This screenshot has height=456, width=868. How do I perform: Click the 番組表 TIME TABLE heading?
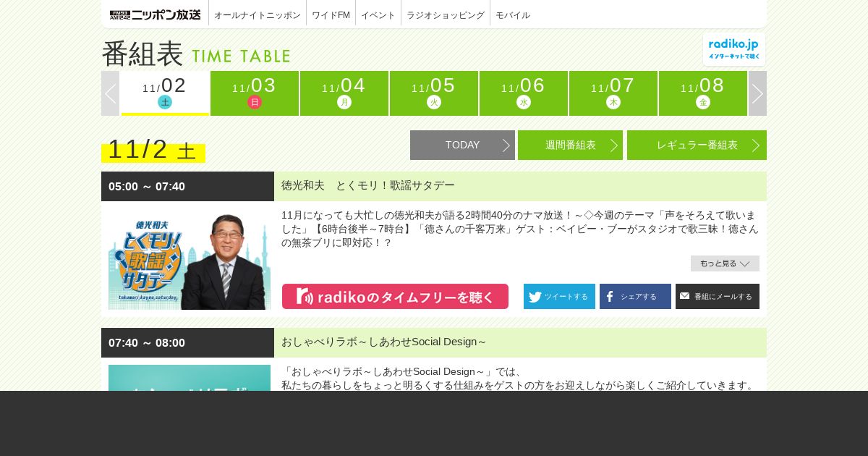coord(196,54)
